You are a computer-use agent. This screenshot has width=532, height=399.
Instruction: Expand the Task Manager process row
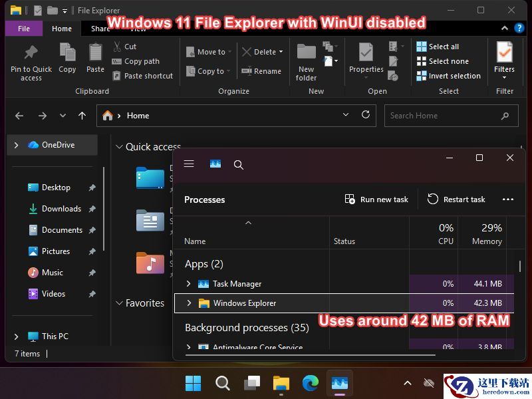coord(189,283)
